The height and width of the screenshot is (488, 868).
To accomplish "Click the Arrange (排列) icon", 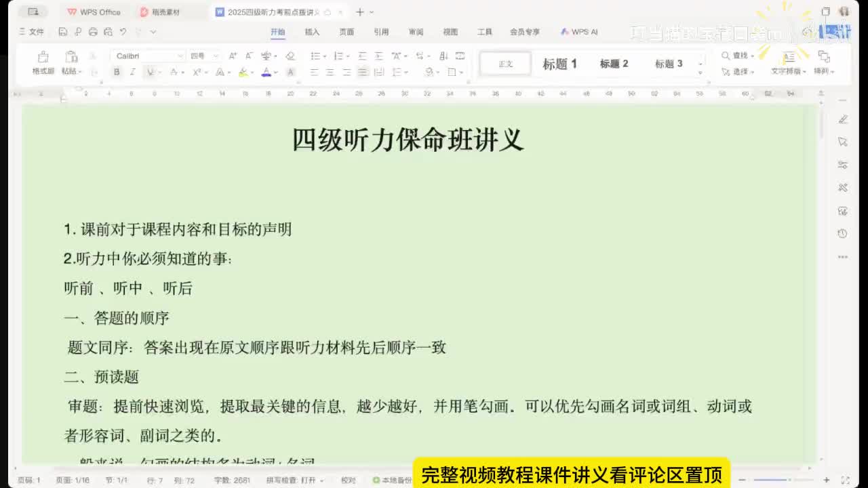I will coord(824,57).
